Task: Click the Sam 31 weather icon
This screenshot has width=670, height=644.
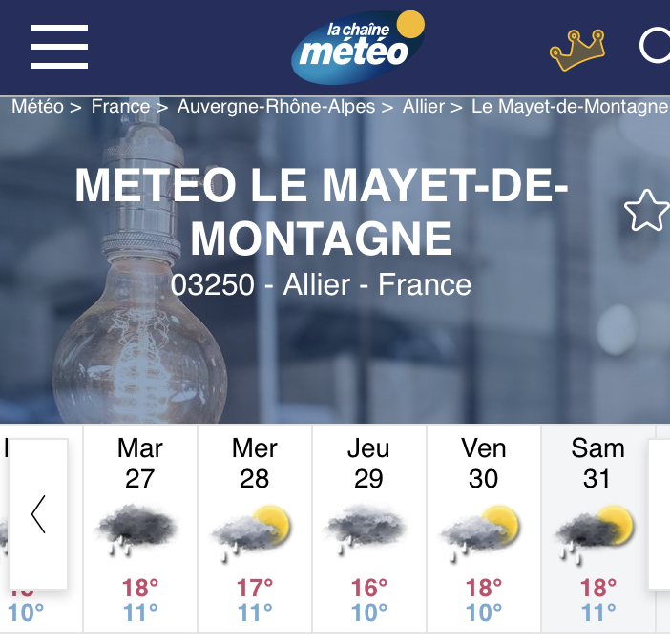Action: (595, 534)
